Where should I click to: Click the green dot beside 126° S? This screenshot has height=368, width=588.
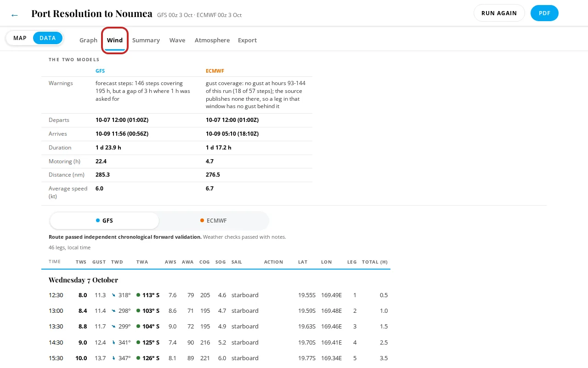point(138,358)
